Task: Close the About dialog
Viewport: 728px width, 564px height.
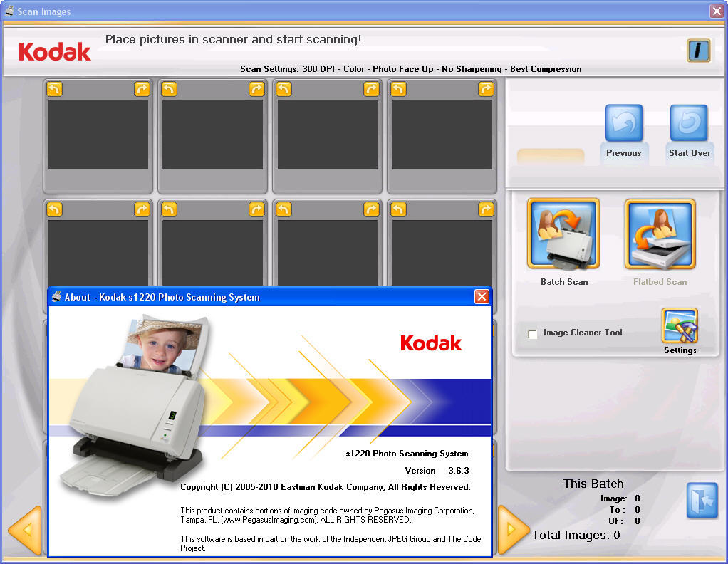Action: coord(482,297)
